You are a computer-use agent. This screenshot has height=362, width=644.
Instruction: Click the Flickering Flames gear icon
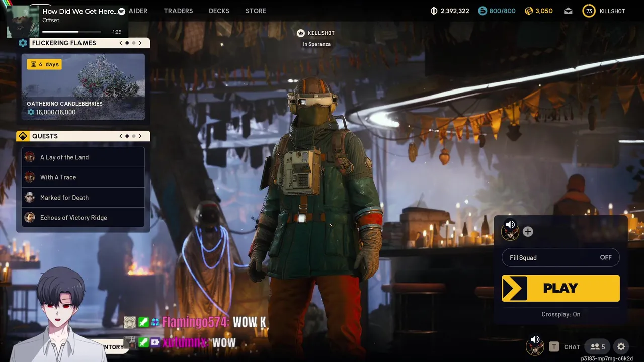click(23, 43)
